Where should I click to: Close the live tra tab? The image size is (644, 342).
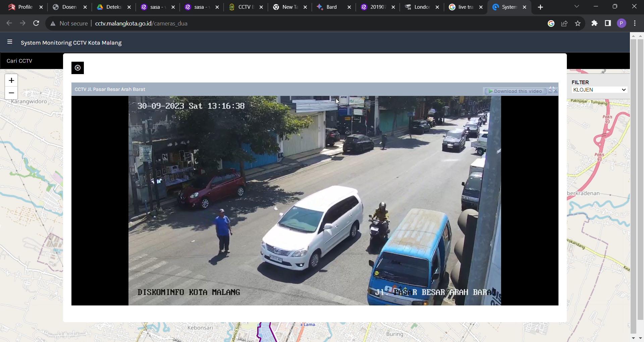coord(481,7)
